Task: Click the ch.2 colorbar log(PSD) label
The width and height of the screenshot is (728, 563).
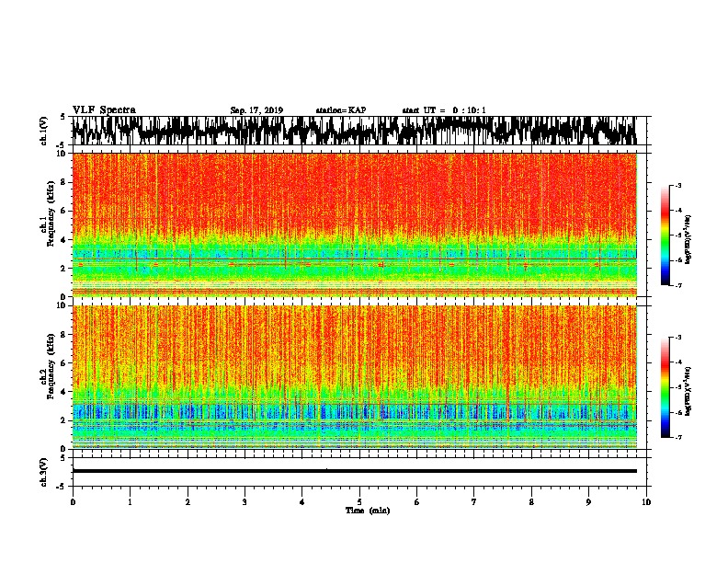Action: click(688, 391)
